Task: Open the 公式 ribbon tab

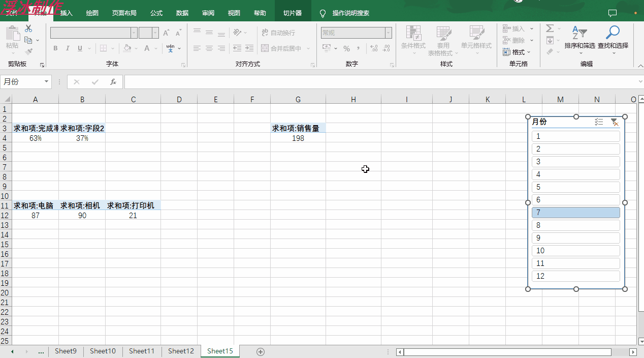Action: (156, 13)
